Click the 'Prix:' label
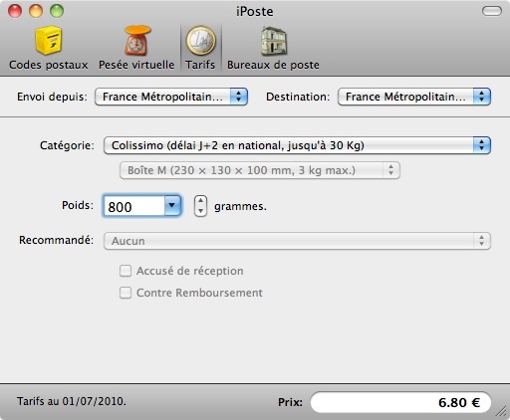This screenshot has width=510, height=420. pyautogui.click(x=291, y=402)
